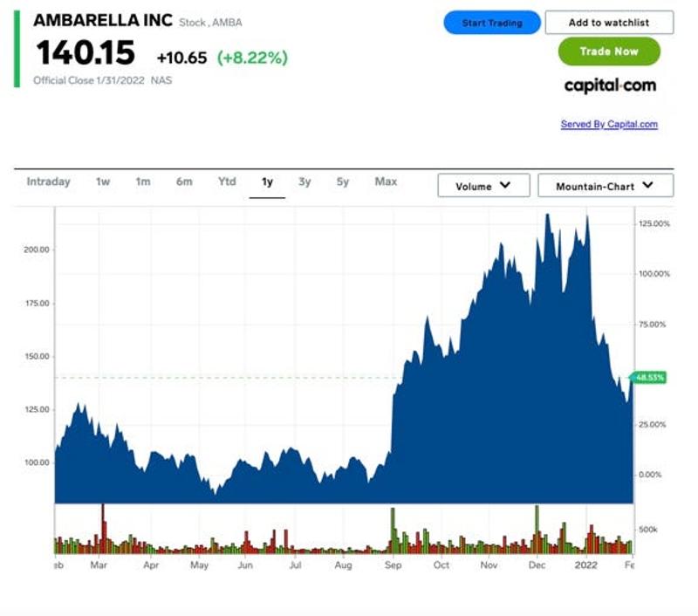Select the 1m timeframe tab
Image resolution: width=698 pixels, height=616 pixels.
point(143,181)
